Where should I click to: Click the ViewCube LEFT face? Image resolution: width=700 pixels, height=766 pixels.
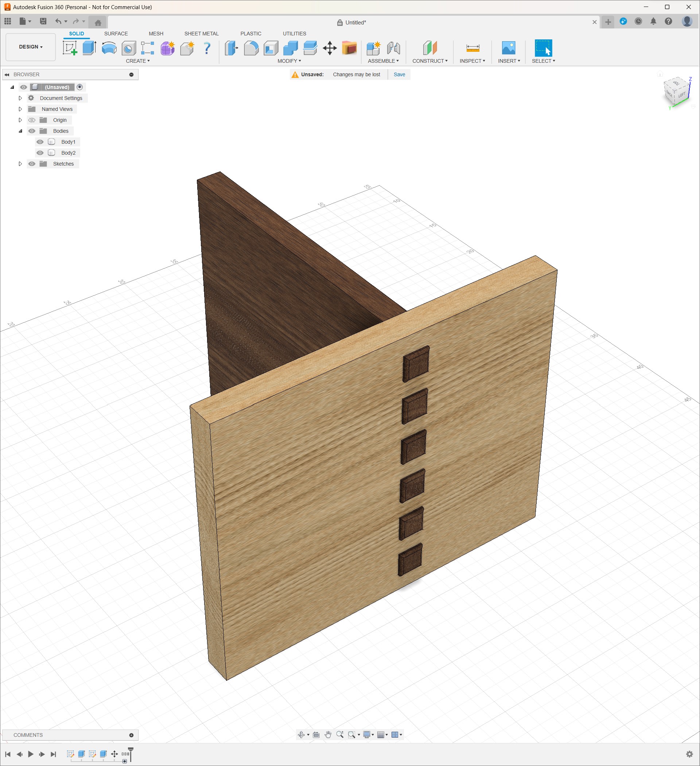pyautogui.click(x=682, y=94)
